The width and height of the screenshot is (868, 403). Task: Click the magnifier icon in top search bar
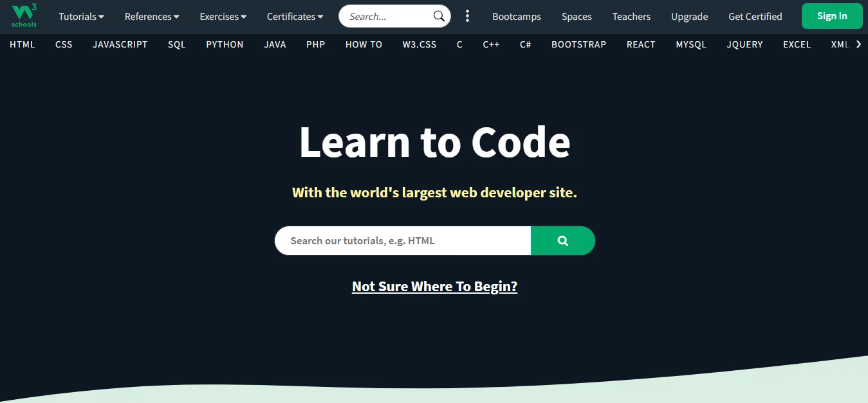pos(438,16)
